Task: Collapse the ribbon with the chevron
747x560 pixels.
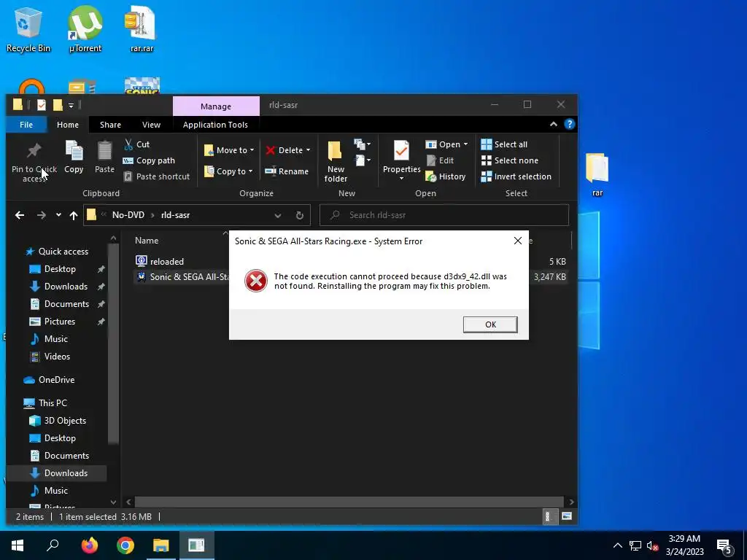Action: pos(554,124)
